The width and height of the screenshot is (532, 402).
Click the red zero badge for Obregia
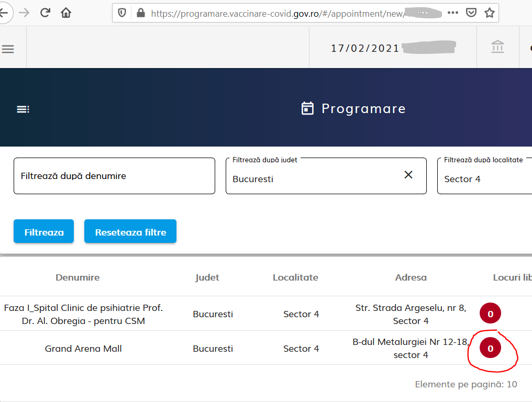[x=490, y=314]
